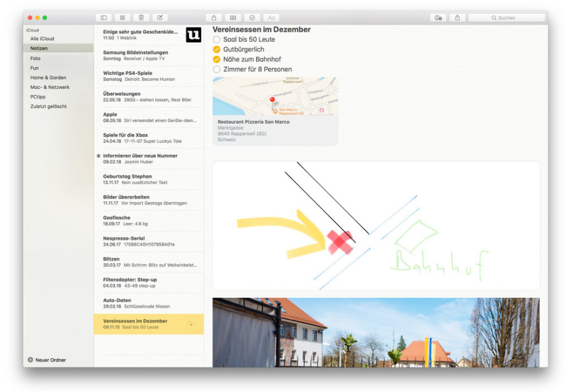Click the 'u' weblink thumbnail in notes list
Image resolution: width=573 pixels, height=392 pixels.
[x=194, y=34]
